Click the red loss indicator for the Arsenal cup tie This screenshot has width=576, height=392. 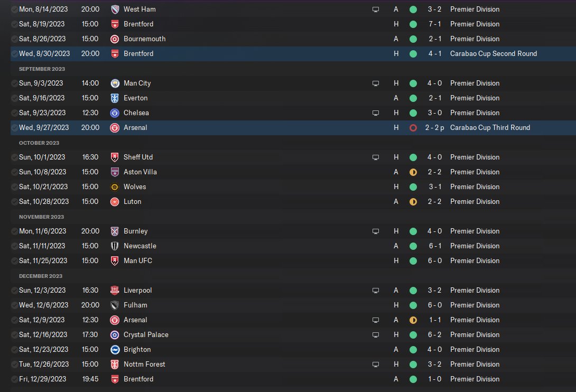413,127
